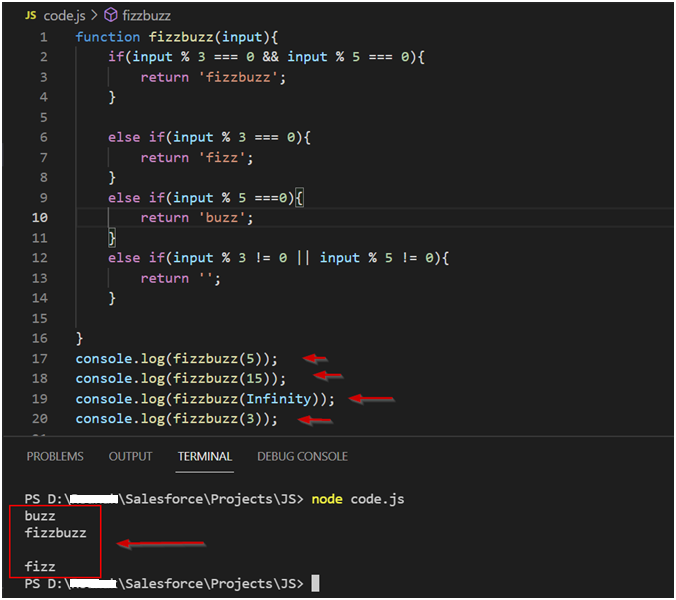
Task: Switch to the PROBLEMS tab
Action: [x=55, y=456]
